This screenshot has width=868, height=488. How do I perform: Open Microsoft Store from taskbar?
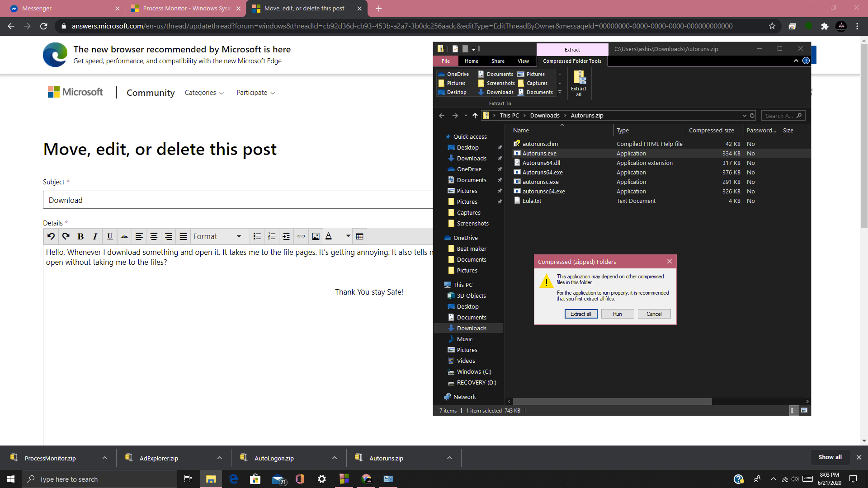(255, 479)
